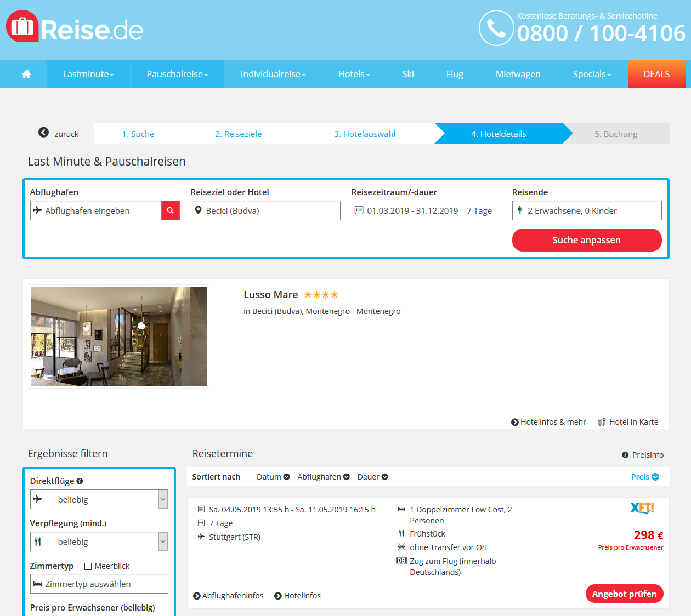Viewport: 691px width, 616px height.
Task: Click the Preisinfo link
Action: (643, 455)
